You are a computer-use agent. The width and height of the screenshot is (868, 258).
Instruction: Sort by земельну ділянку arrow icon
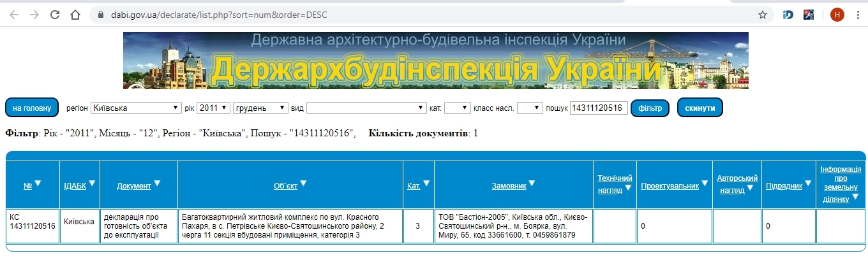854,197
